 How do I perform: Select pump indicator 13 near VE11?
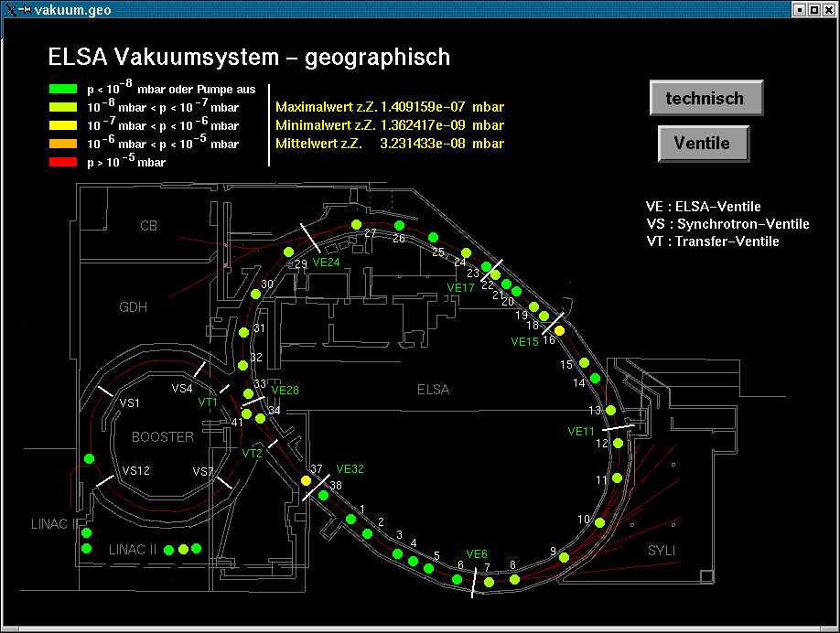[x=610, y=410]
